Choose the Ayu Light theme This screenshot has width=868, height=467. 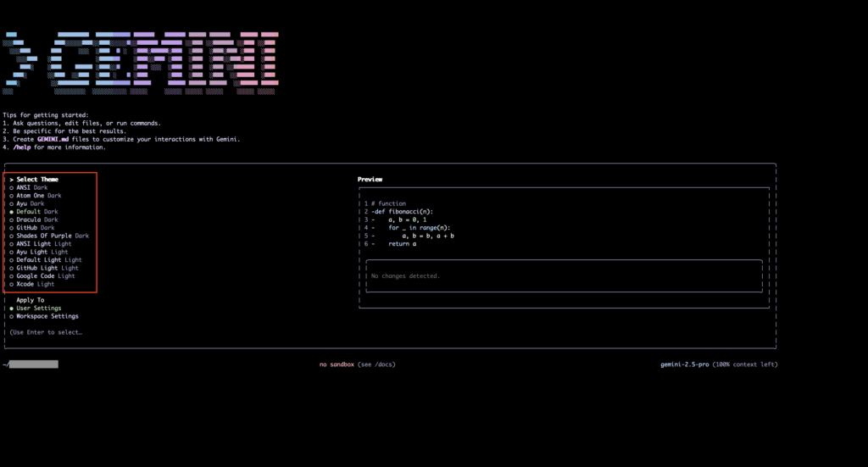tap(39, 252)
